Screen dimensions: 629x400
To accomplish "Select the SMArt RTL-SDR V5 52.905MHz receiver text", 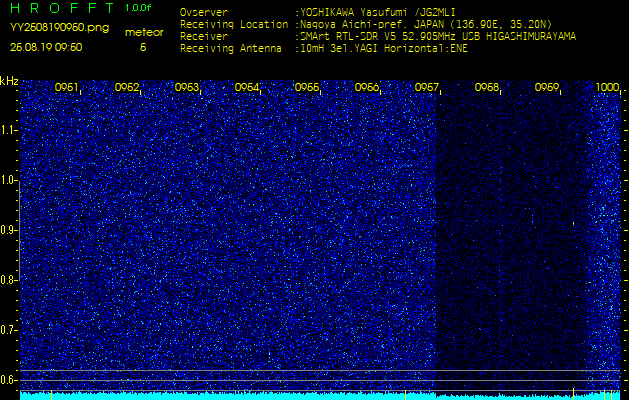I will coord(438,37).
